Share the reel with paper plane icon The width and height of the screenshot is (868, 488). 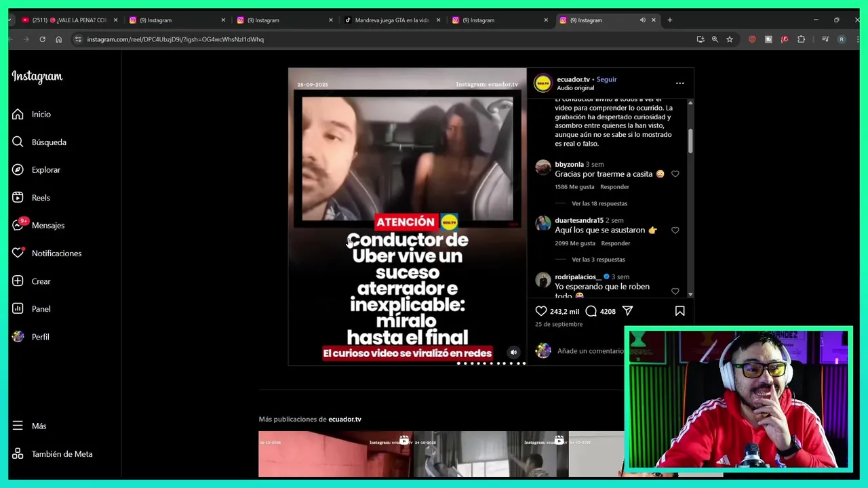[x=628, y=311]
